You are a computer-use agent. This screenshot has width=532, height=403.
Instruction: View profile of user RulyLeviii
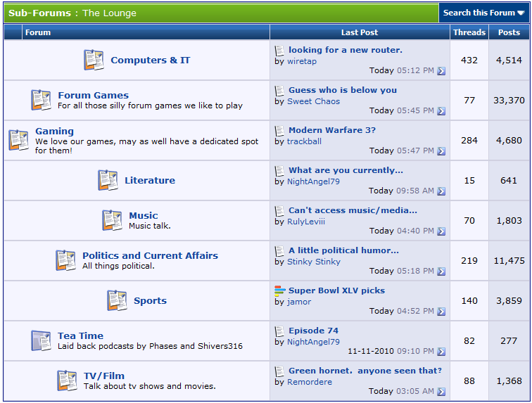pos(306,221)
